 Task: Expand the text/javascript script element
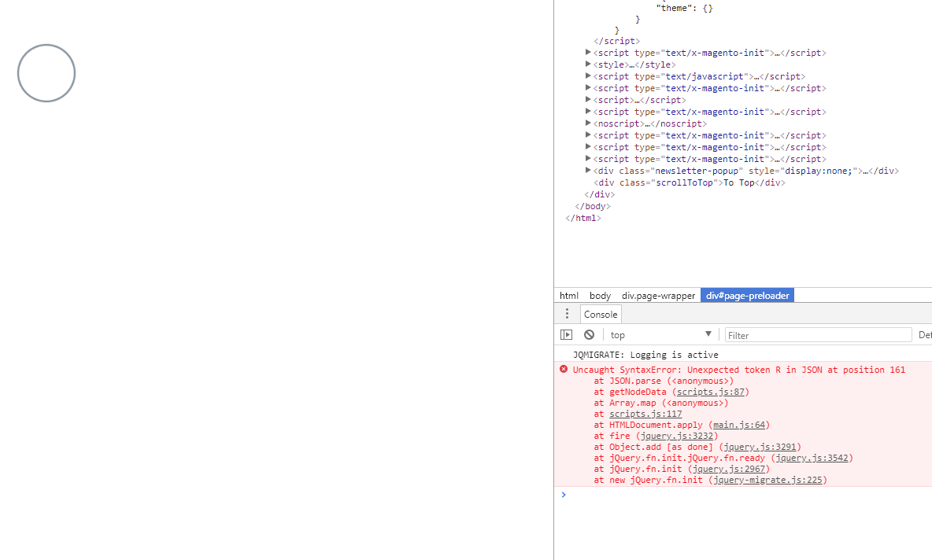(x=588, y=76)
